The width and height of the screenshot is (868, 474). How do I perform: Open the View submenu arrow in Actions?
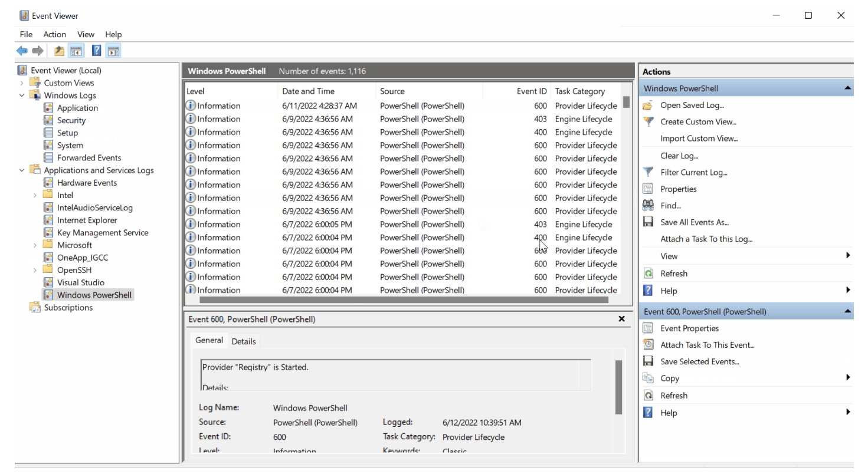pos(847,256)
